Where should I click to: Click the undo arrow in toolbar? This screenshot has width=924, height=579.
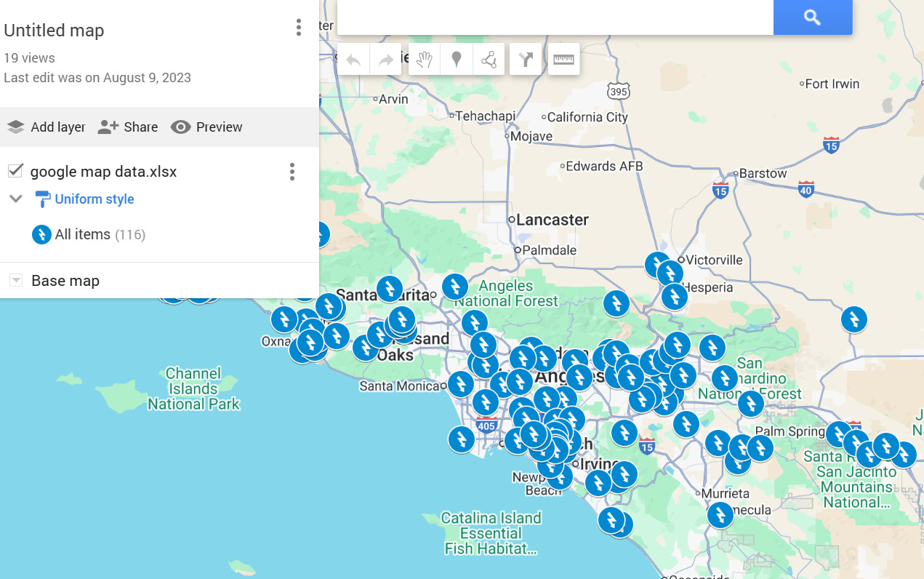tap(353, 60)
